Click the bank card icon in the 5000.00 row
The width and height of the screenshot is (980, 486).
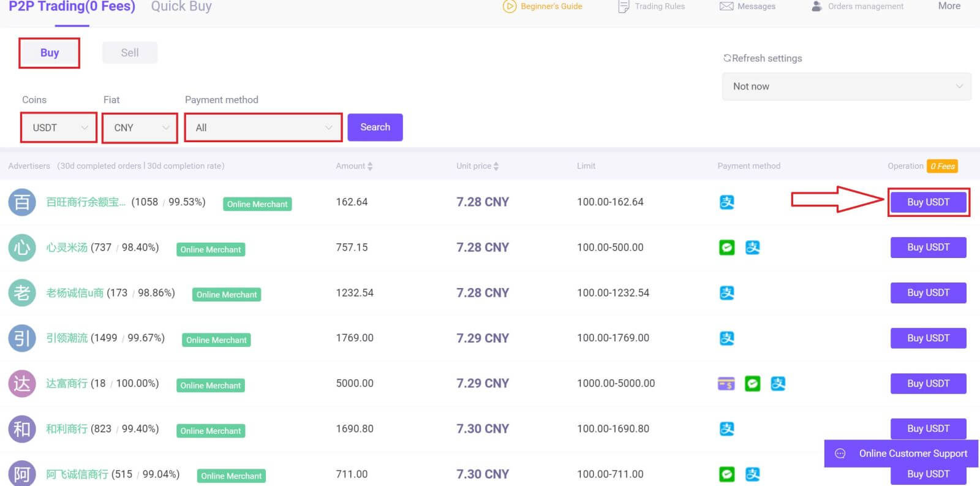tap(726, 384)
